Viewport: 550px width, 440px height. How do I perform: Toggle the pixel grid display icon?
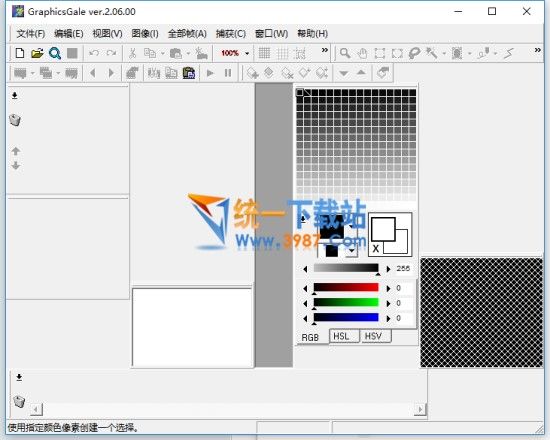coord(264,53)
